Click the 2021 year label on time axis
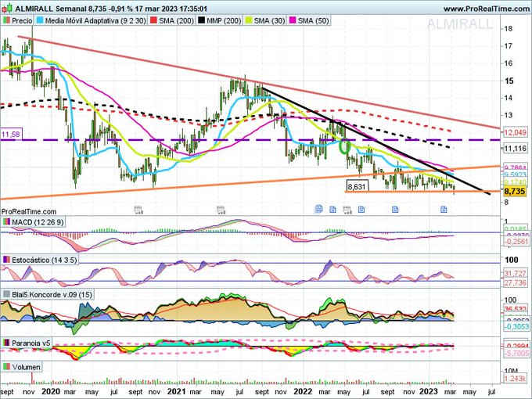 (x=177, y=391)
